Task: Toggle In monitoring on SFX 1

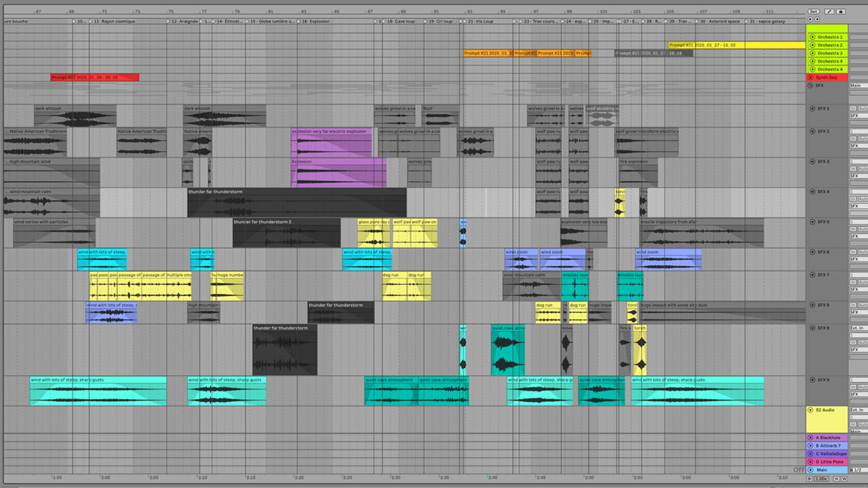Action: coord(854,108)
